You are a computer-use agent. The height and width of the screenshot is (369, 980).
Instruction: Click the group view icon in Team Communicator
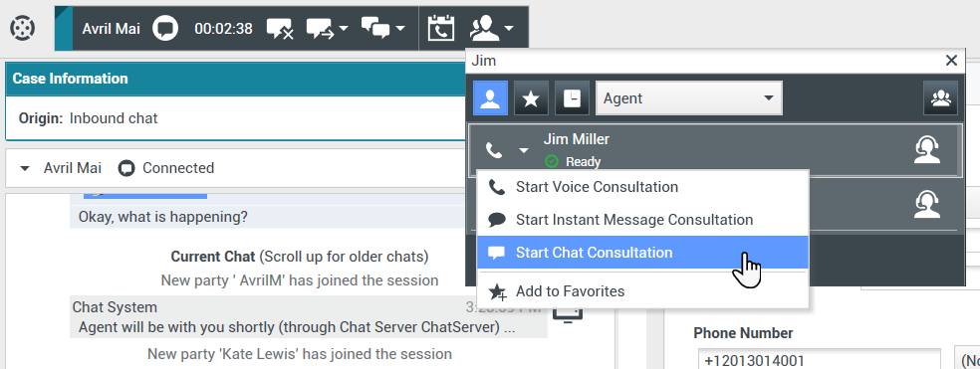[940, 98]
